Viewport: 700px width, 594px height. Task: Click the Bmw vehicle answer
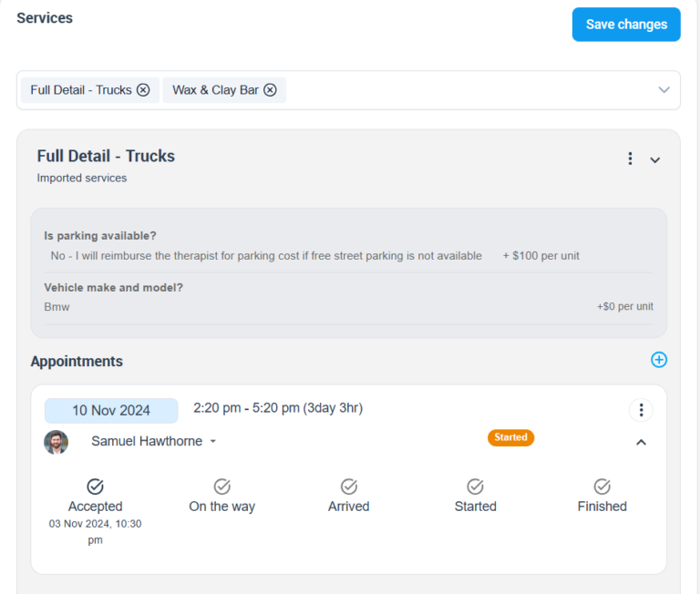57,307
